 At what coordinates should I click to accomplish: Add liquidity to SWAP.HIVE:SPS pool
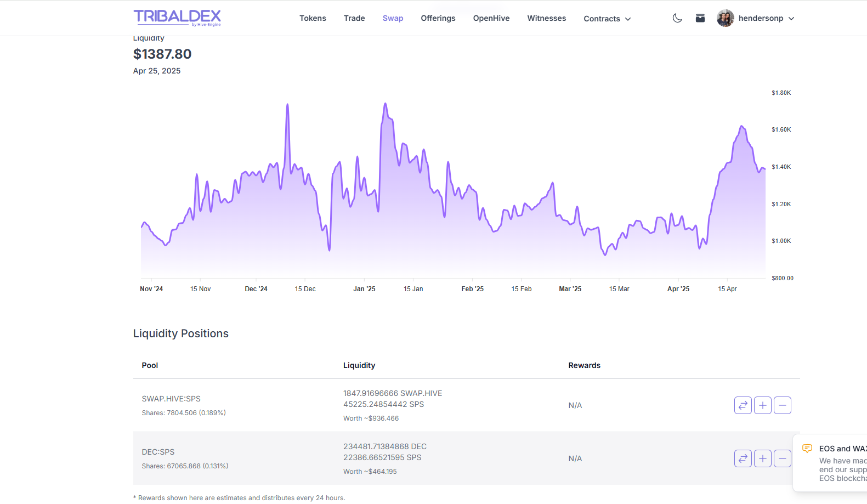click(763, 405)
